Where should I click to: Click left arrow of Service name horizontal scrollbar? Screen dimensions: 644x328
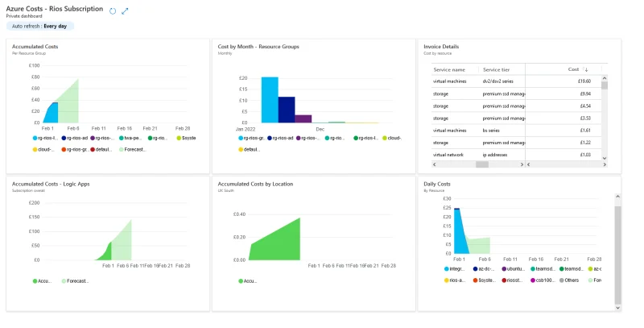pos(435,164)
